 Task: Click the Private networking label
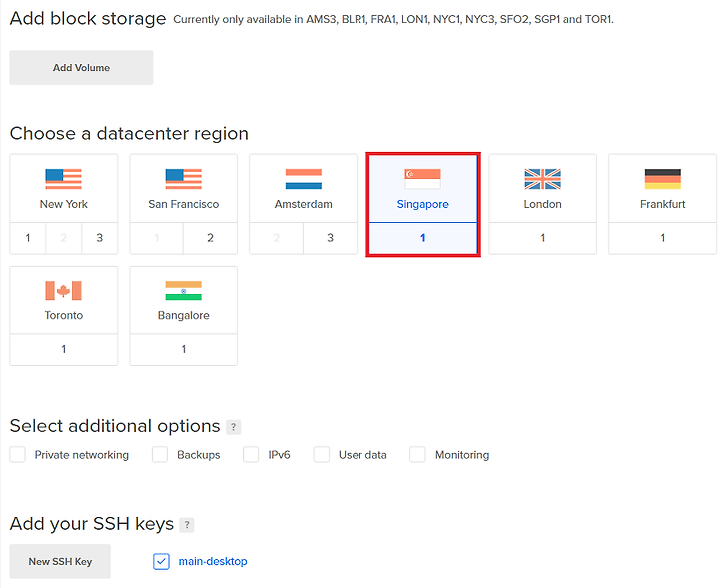82,455
